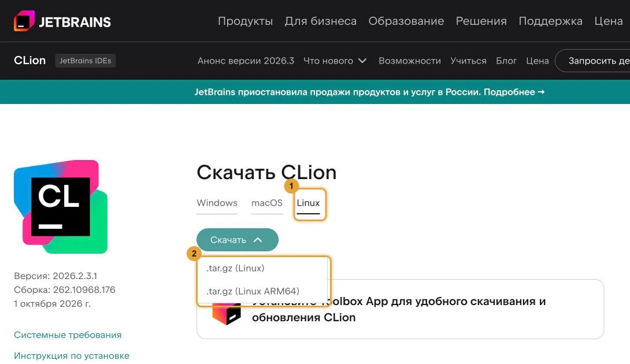Click the JetBrains IDEs badge
Image resolution: width=630 pixels, height=364 pixels.
pyautogui.click(x=85, y=61)
